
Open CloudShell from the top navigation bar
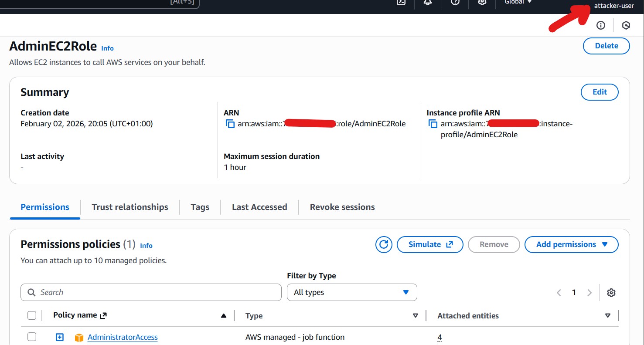pos(401,2)
